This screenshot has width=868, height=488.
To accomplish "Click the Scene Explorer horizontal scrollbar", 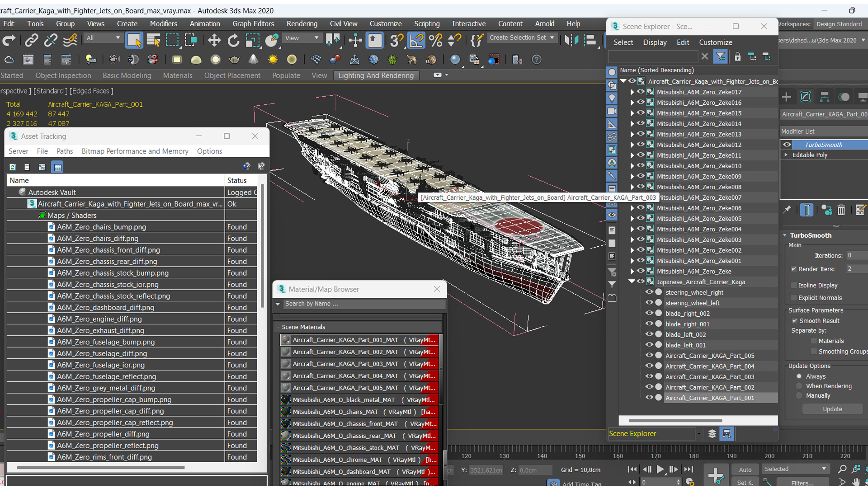I will 675,420.
